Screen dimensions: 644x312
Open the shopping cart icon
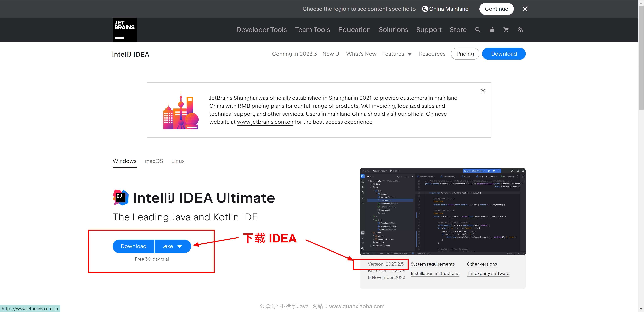506,30
